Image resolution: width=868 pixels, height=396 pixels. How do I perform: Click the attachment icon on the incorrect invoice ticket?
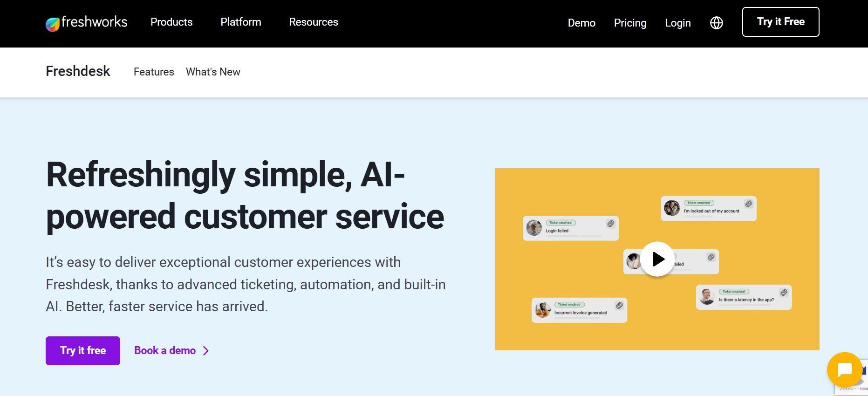(x=619, y=306)
